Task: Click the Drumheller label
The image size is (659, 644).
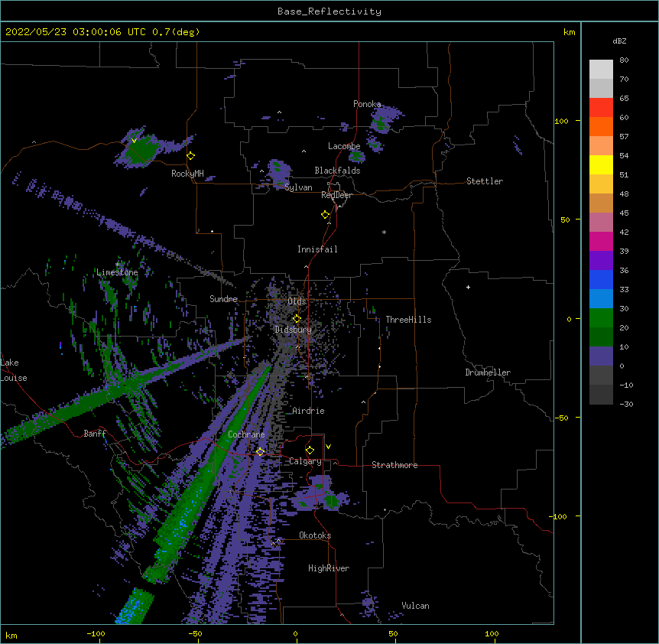Action: click(488, 372)
